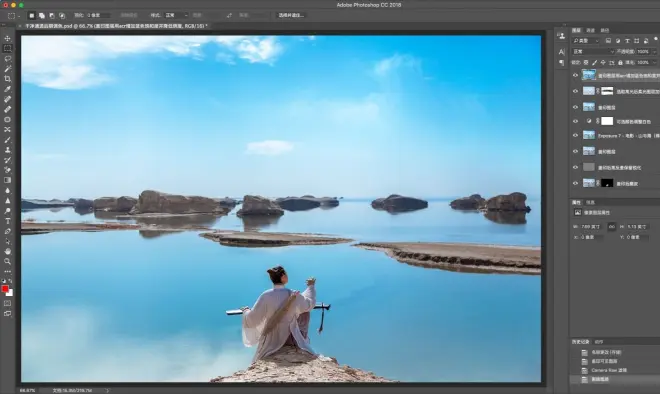Open the layer blend mode dropdown
The width and height of the screenshot is (660, 394).
593,51
